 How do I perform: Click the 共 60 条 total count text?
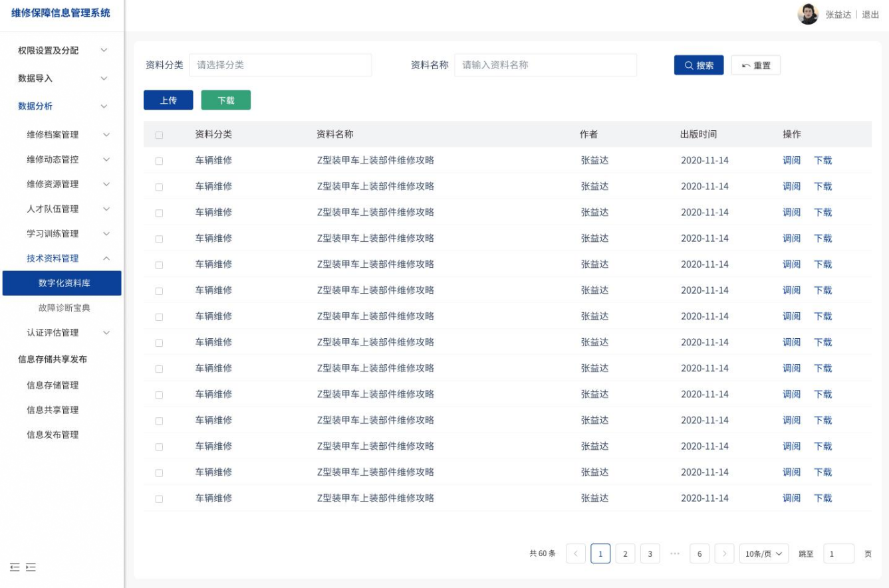pyautogui.click(x=543, y=553)
